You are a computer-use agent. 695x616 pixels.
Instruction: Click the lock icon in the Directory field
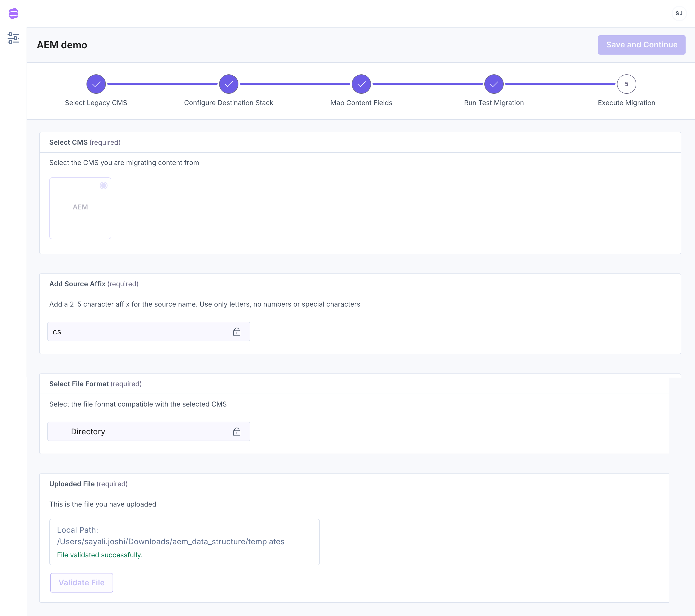[237, 432]
